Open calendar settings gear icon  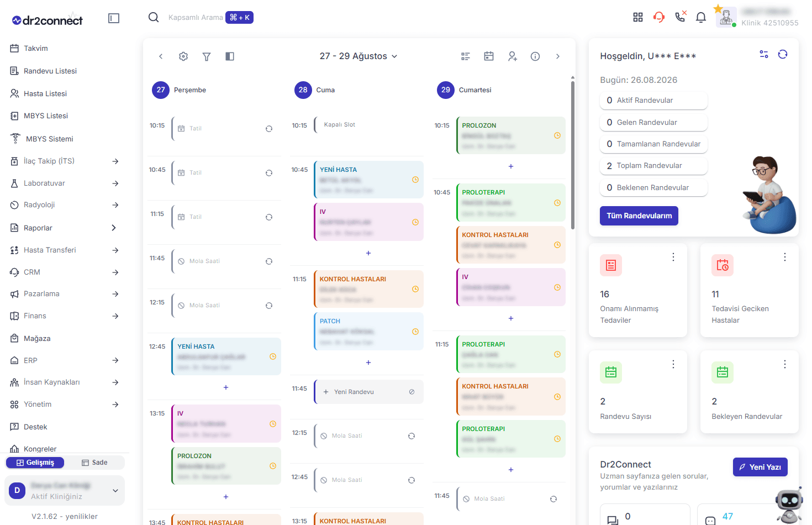pos(183,56)
